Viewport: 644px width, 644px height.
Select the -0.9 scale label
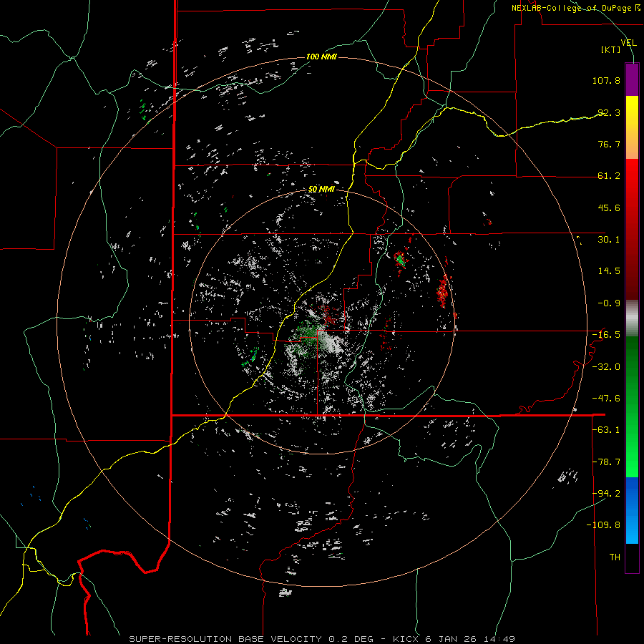[609, 303]
